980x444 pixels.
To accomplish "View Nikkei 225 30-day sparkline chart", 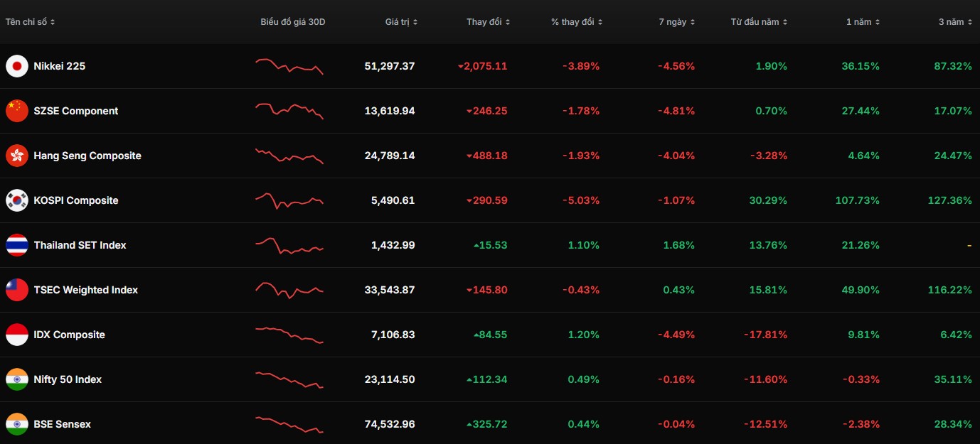I will click(289, 66).
